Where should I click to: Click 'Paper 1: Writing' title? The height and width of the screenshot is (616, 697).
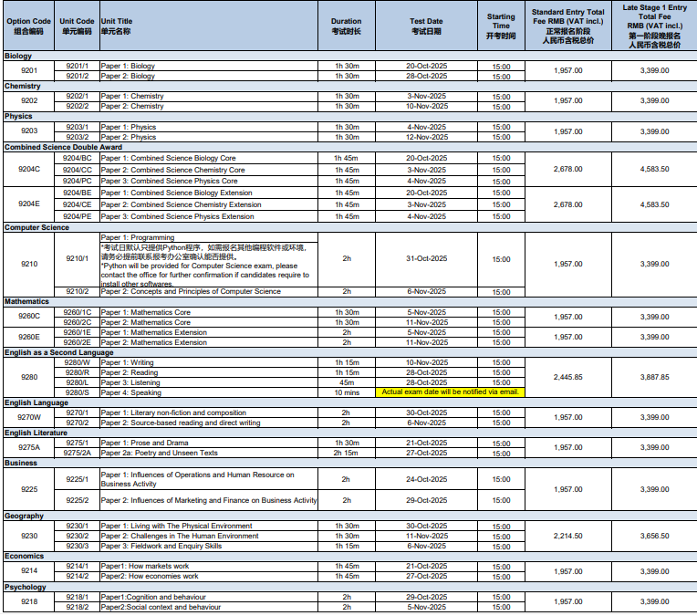pyautogui.click(x=127, y=362)
